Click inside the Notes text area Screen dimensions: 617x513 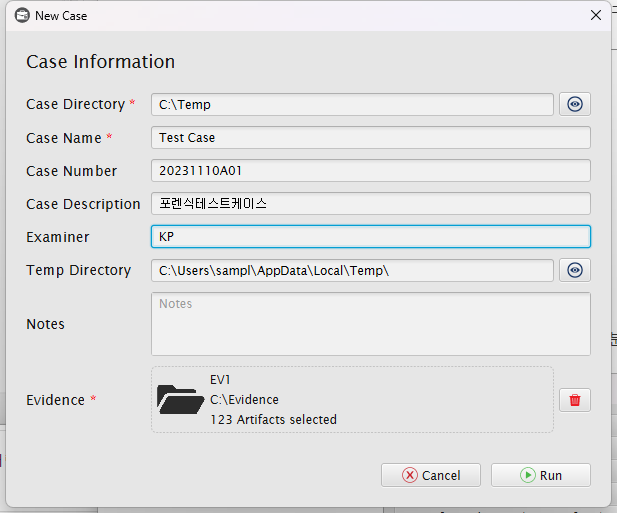(x=371, y=324)
